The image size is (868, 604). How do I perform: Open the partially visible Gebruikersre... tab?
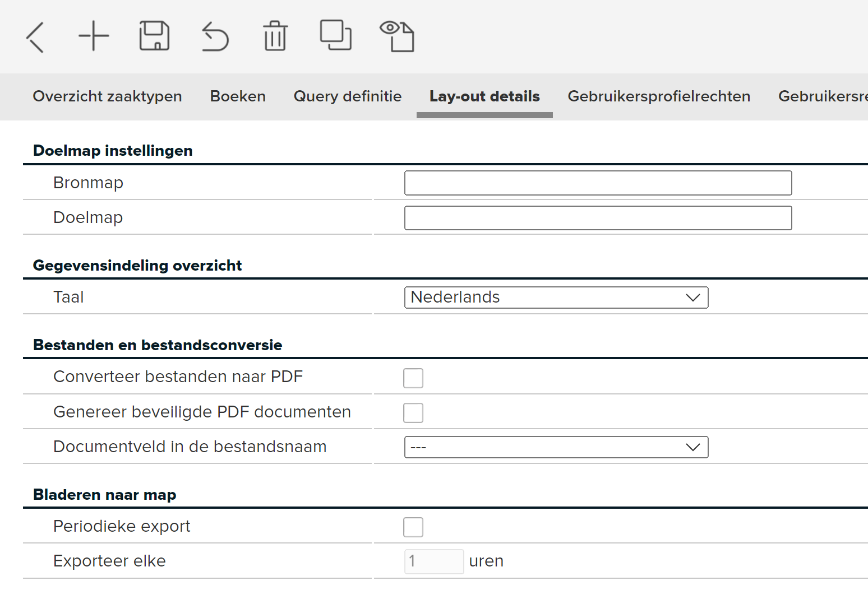[x=823, y=96]
